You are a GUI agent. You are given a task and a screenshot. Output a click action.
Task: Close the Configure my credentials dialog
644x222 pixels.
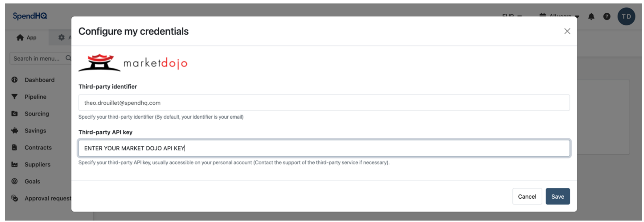click(x=567, y=31)
